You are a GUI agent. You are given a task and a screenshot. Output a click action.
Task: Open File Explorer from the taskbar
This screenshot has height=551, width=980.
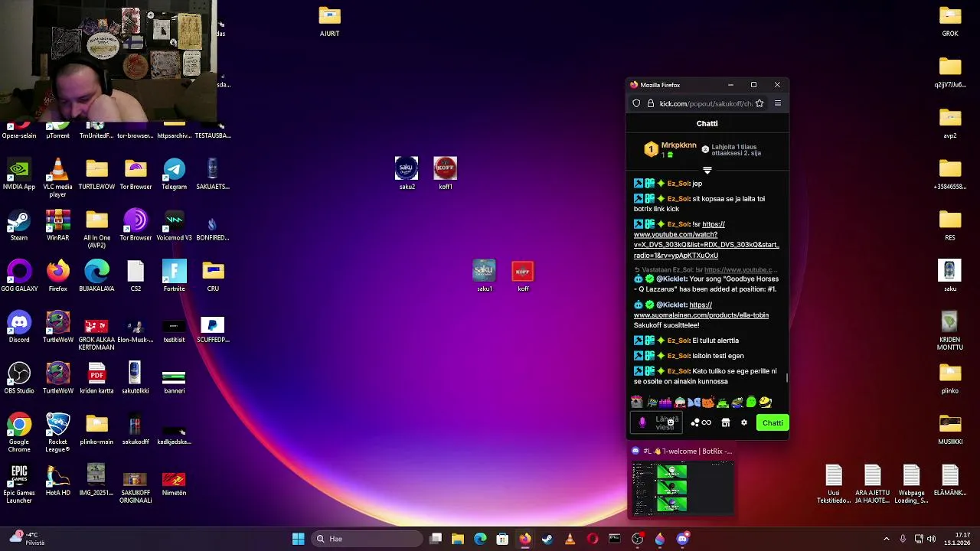(457, 539)
